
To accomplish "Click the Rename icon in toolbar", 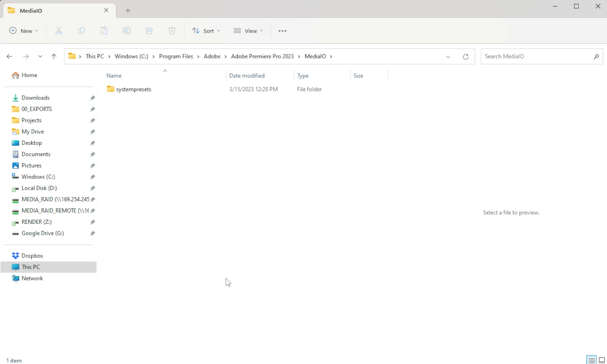I will (x=127, y=31).
